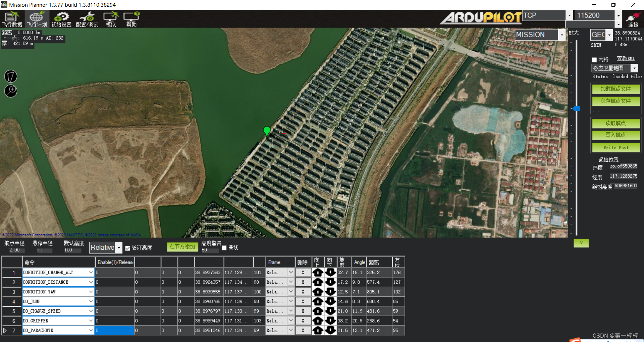This screenshot has width=644, height=342.
Task: Adjust the map zoom slider handle
Action: point(576,108)
